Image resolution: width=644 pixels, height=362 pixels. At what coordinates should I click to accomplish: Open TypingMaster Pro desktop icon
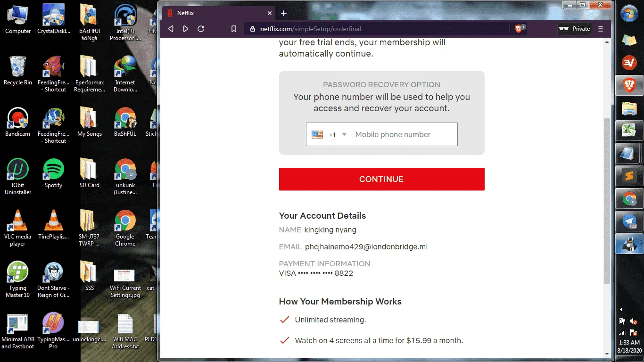tap(53, 331)
